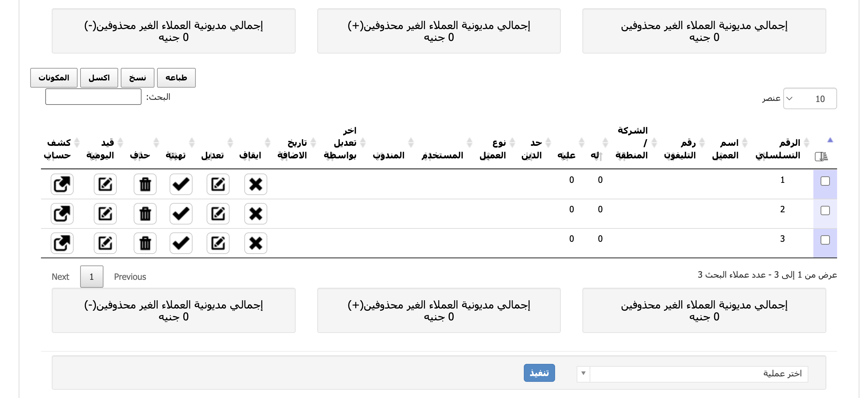Click the 'اكسل' export button

point(99,78)
